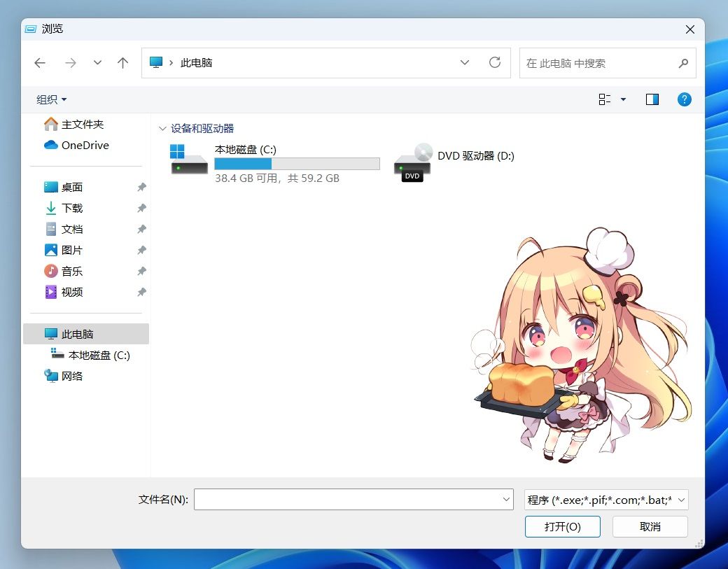
Task: Expand the file name history dropdown
Action: click(x=506, y=500)
